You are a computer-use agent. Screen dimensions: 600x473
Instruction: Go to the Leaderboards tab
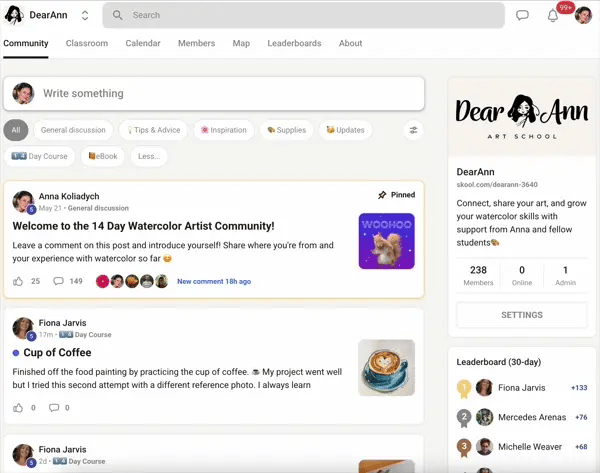point(294,43)
